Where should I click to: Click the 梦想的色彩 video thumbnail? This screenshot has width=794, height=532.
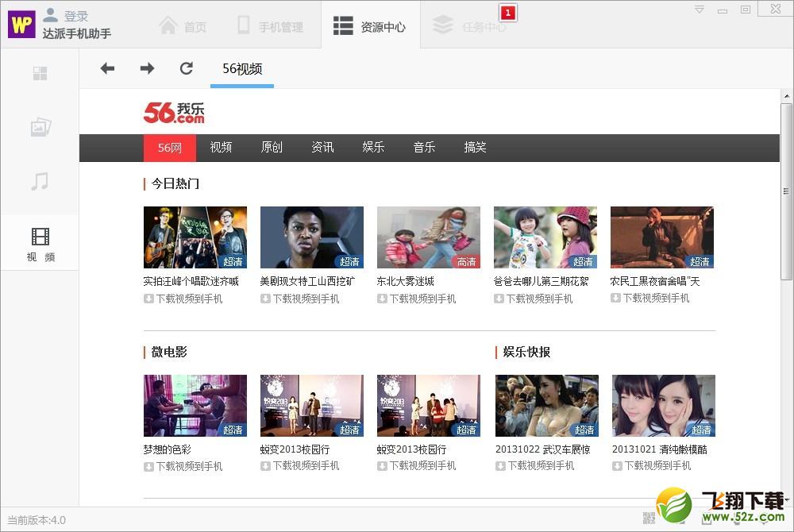click(x=195, y=406)
